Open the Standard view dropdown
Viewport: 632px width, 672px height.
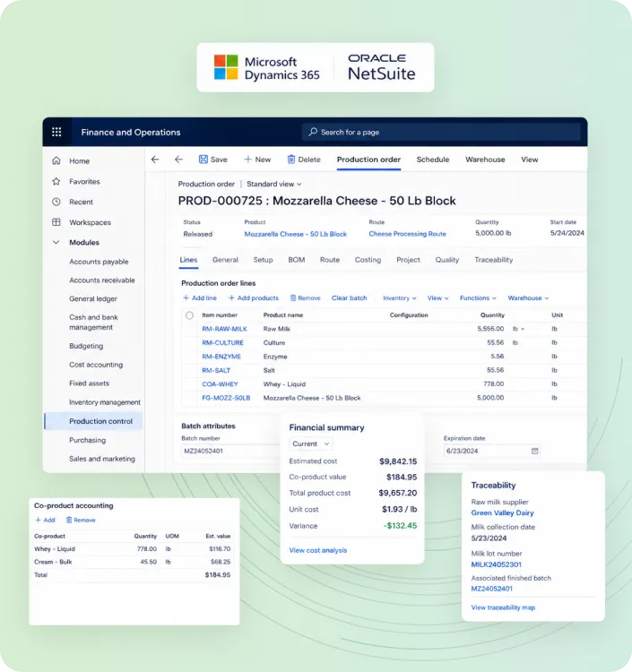274,184
